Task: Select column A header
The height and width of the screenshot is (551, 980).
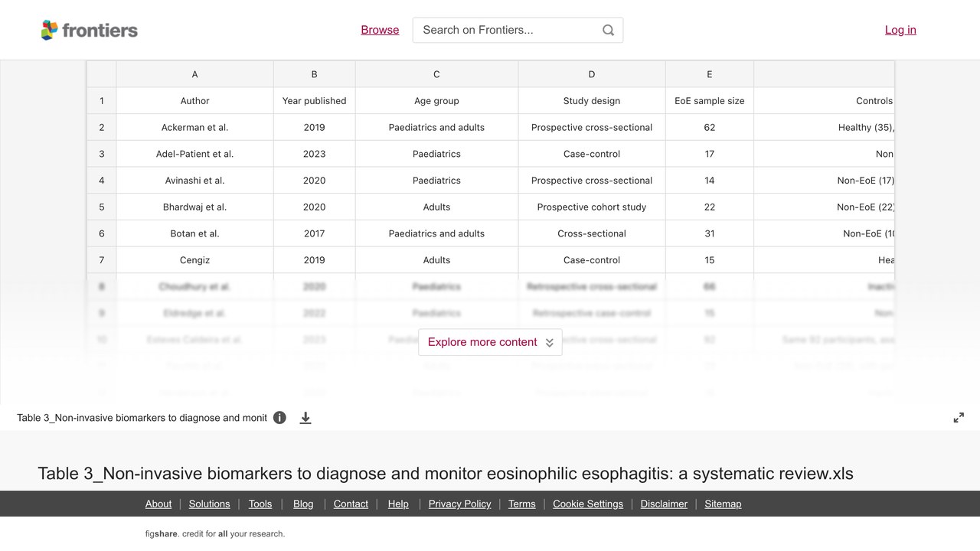Action: [194, 74]
